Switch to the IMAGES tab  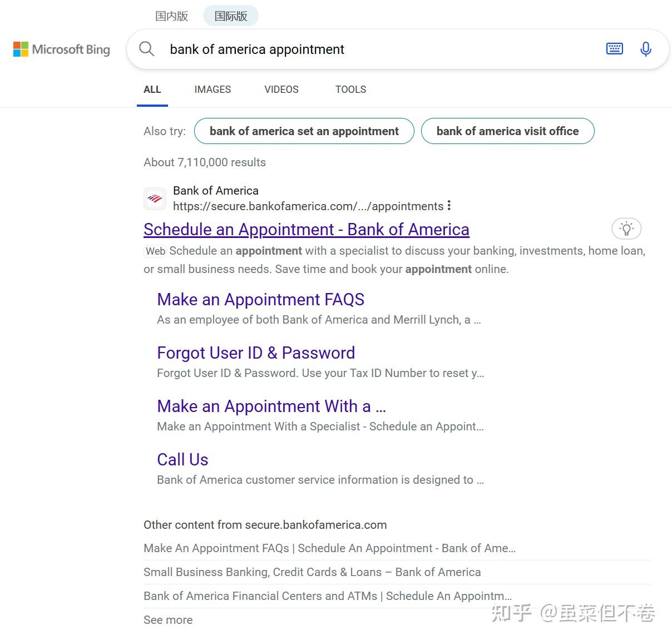coord(212,90)
